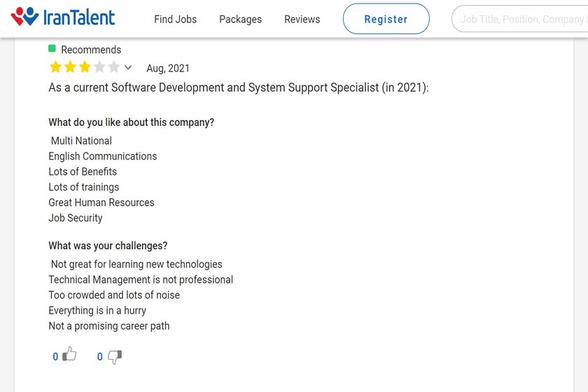Click the fifth gray rating star
Viewport: 588px width, 392px height.
pyautogui.click(x=113, y=67)
